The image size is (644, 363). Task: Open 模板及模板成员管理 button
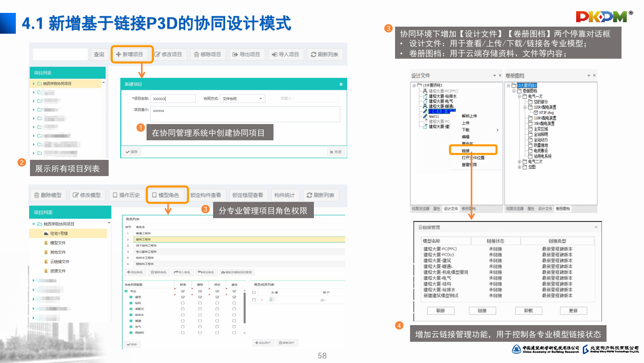[236, 272]
